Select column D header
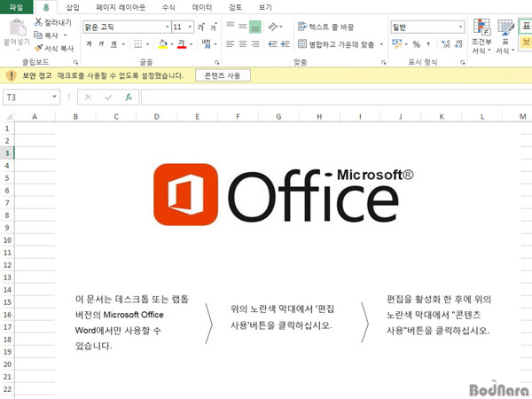Image resolution: width=532 pixels, height=399 pixels. pyautogui.click(x=157, y=117)
